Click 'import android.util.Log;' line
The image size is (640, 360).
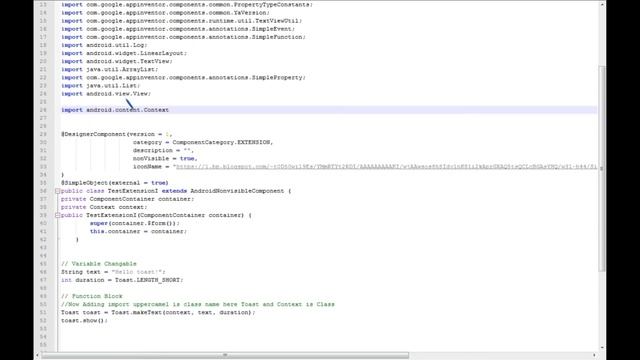[104, 45]
